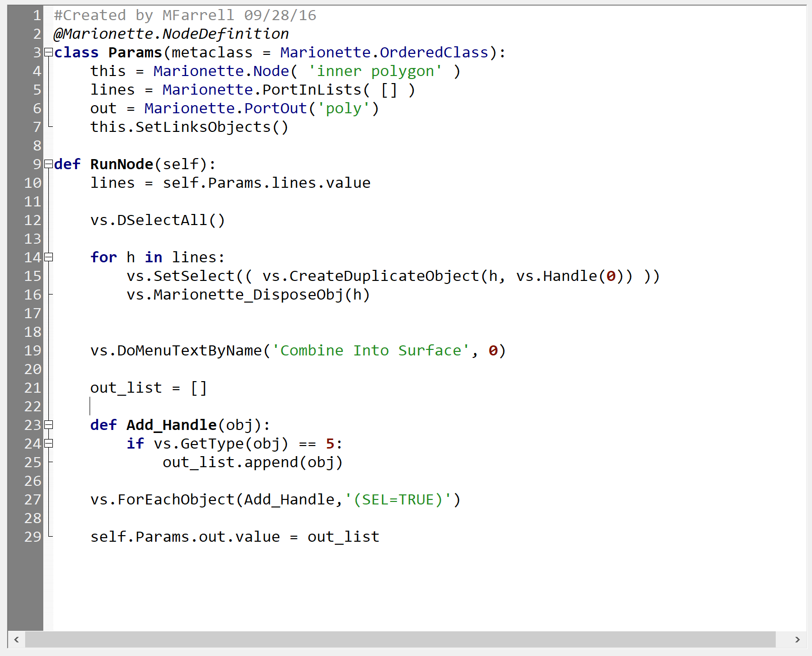Screen dimensions: 812x656
Task: Click line number 1 in the gutter
Action: click(36, 16)
